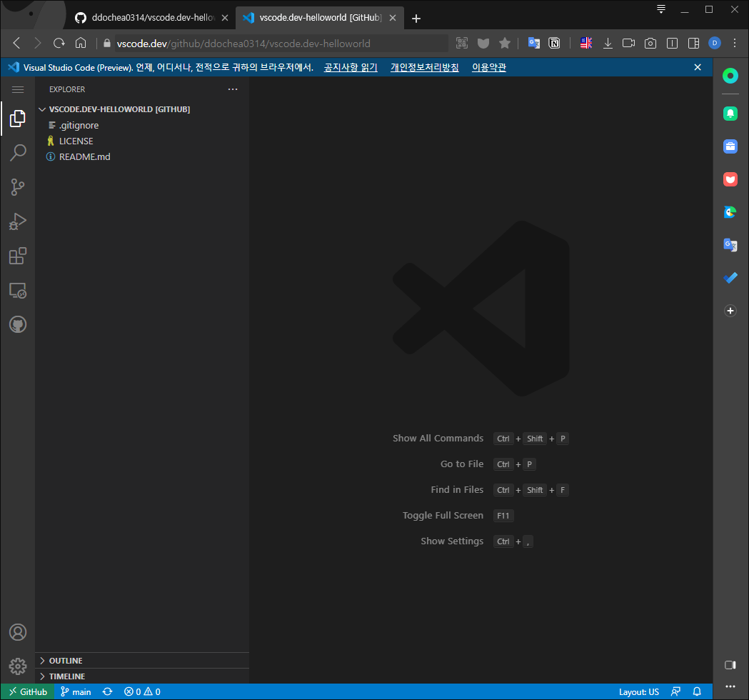Open the hamburger application menu

(x=18, y=89)
